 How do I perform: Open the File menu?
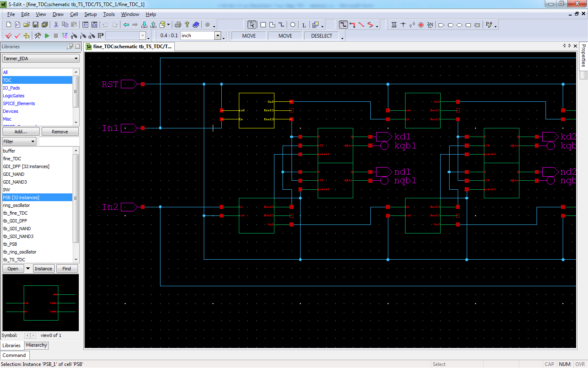click(11, 14)
